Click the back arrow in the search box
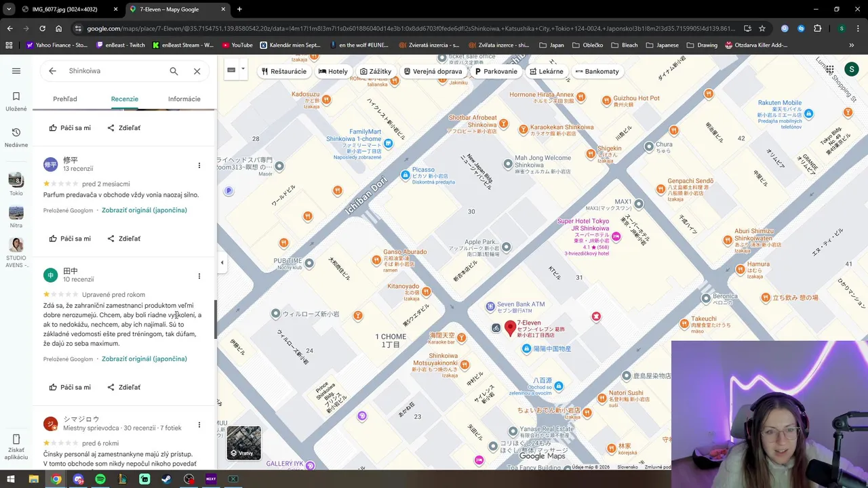868x488 pixels. 52,71
